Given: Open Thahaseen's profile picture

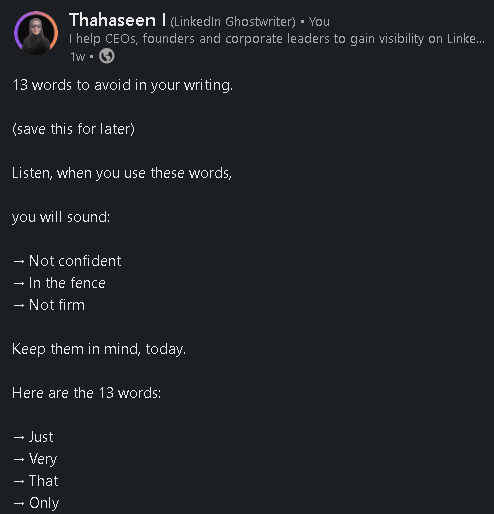Looking at the screenshot, I should pos(36,33).
